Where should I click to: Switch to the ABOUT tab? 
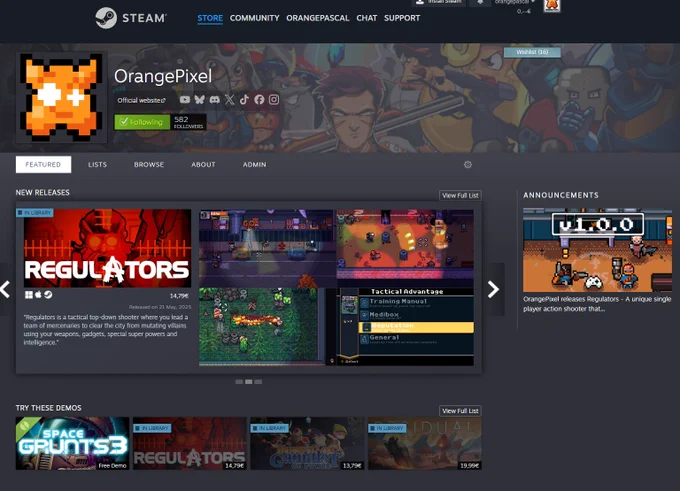pos(203,165)
